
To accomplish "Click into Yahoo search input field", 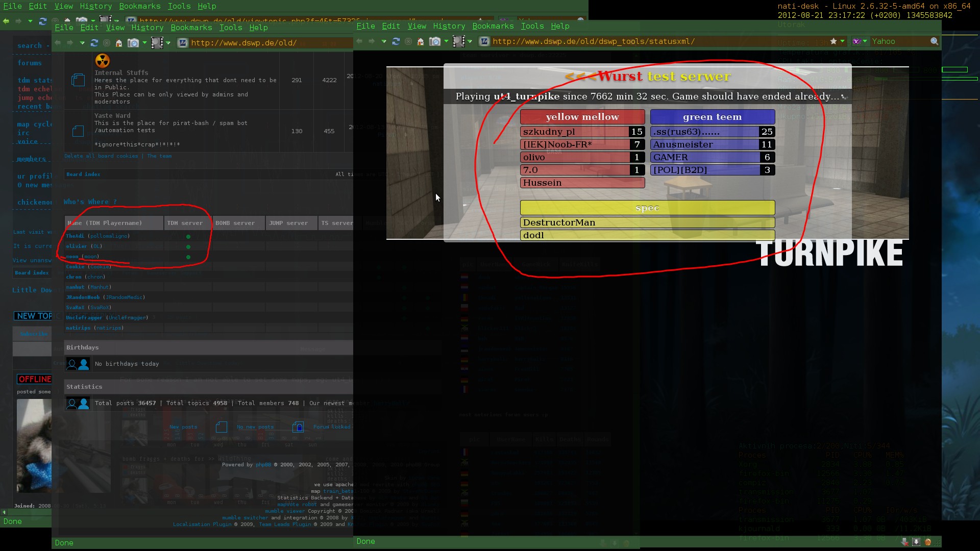I will (898, 41).
